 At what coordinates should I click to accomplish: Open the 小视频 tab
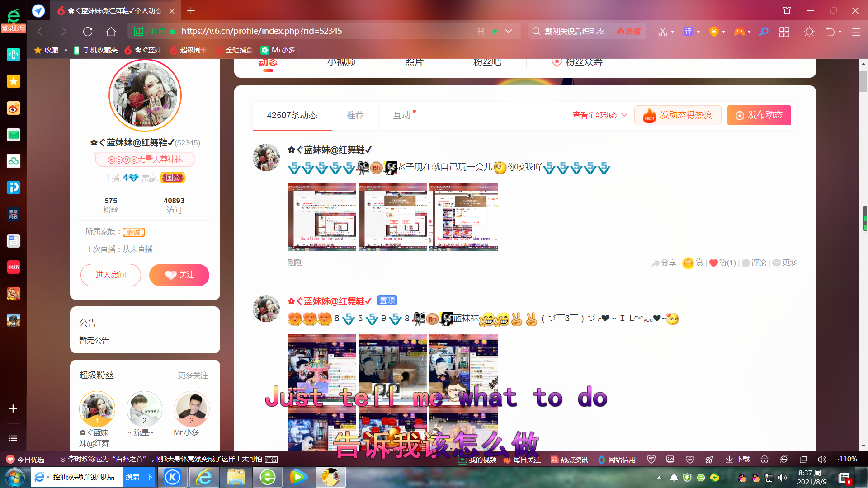pyautogui.click(x=341, y=62)
